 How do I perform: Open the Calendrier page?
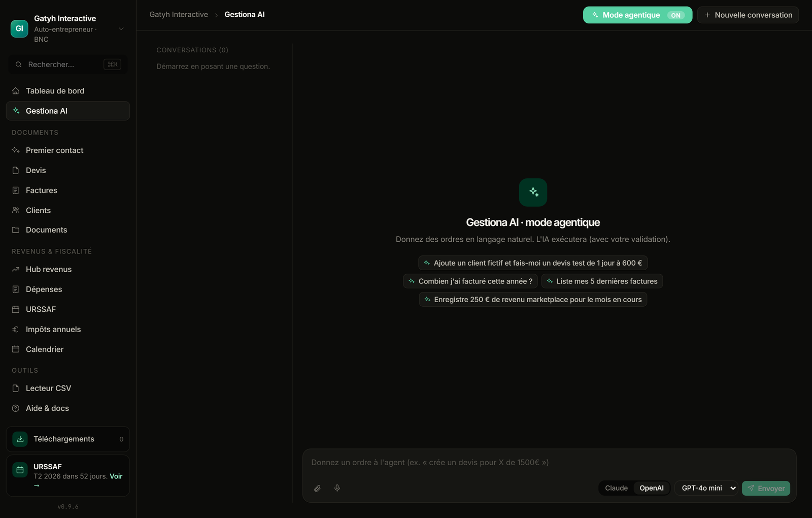pyautogui.click(x=67, y=349)
